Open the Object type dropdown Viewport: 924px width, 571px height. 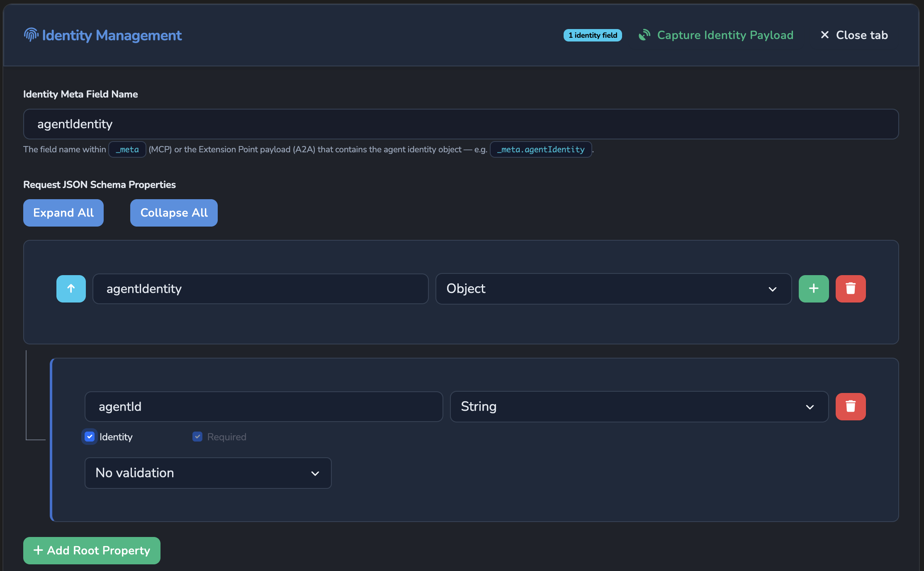tap(613, 288)
